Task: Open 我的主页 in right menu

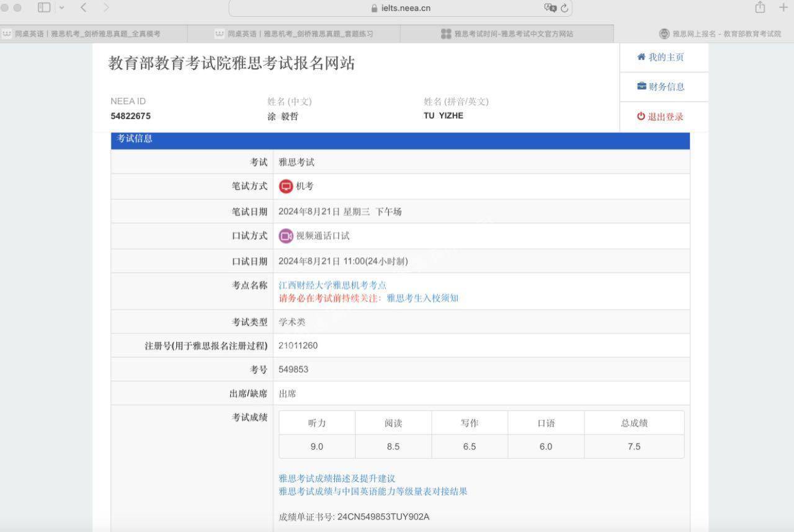Action: (x=666, y=57)
